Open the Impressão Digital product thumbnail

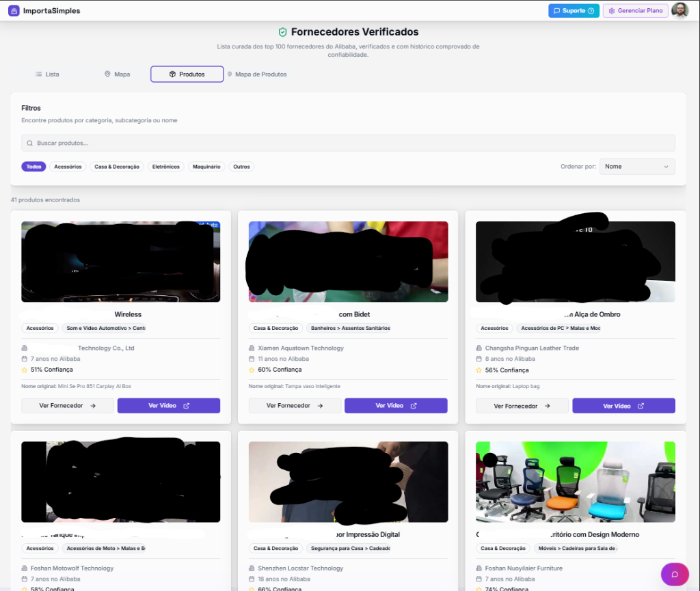[348, 482]
